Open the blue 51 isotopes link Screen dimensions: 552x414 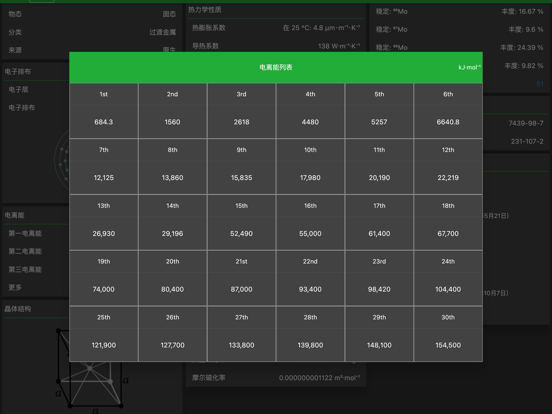click(x=540, y=84)
